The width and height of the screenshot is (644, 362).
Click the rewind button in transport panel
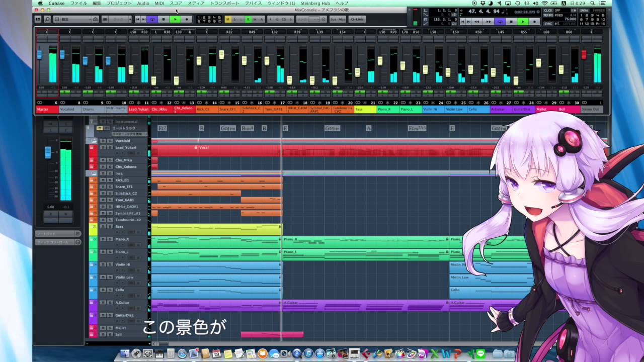click(x=475, y=22)
